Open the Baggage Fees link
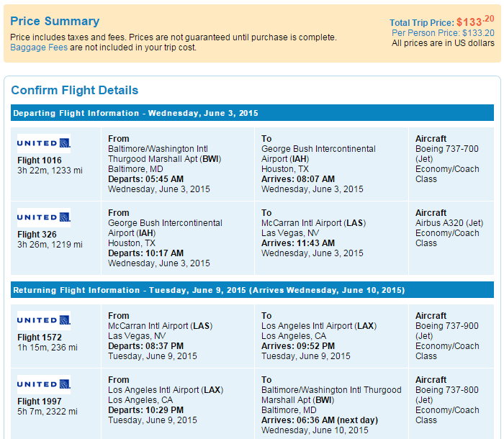This screenshot has height=439, width=504. click(39, 47)
